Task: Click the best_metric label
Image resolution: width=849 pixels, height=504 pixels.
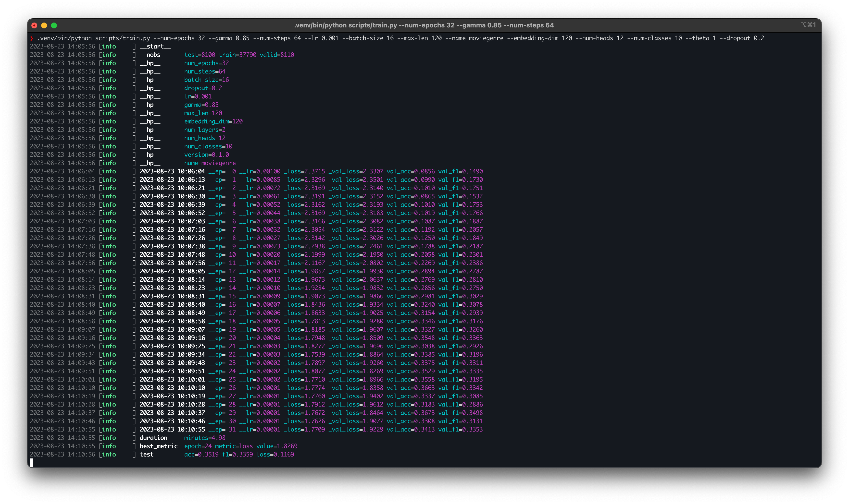Action: tap(158, 446)
